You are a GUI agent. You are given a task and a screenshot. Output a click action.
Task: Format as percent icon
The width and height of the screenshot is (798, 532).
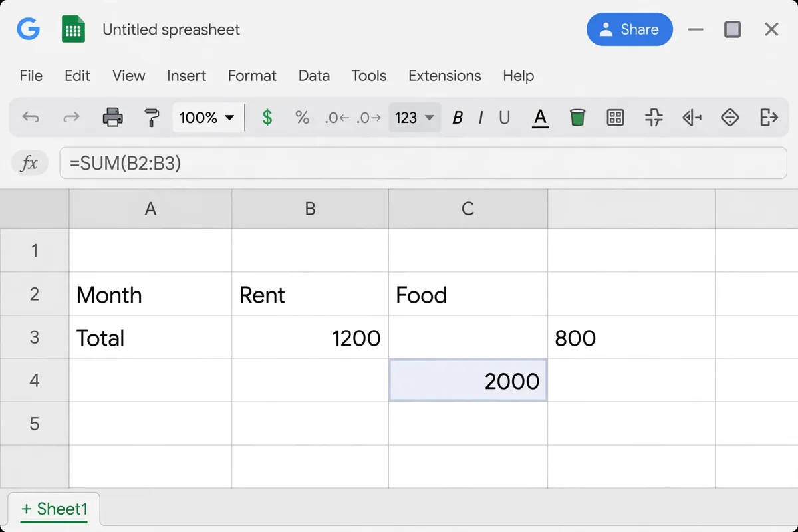tap(303, 118)
